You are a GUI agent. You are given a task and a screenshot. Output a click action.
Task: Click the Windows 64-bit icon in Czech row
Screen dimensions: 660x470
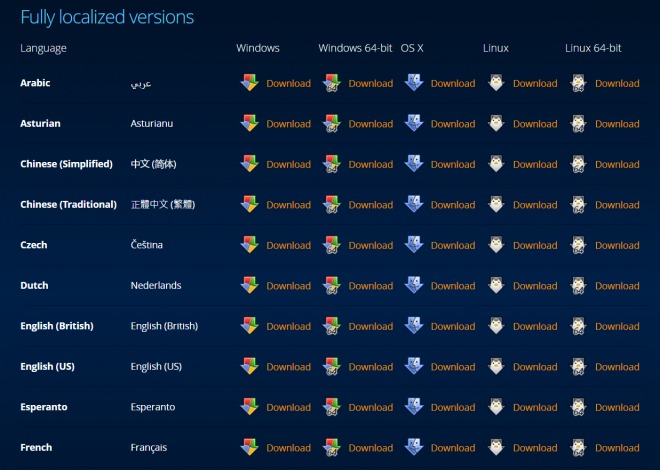[331, 245]
